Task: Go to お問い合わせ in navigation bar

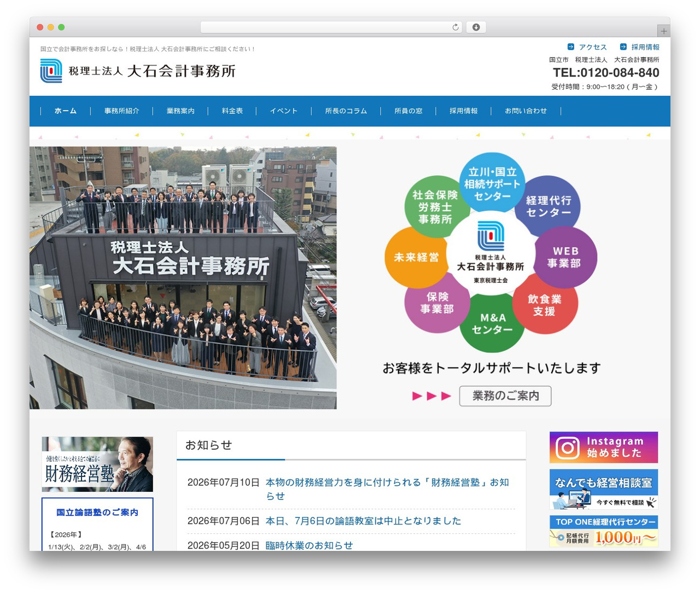Action: (526, 111)
